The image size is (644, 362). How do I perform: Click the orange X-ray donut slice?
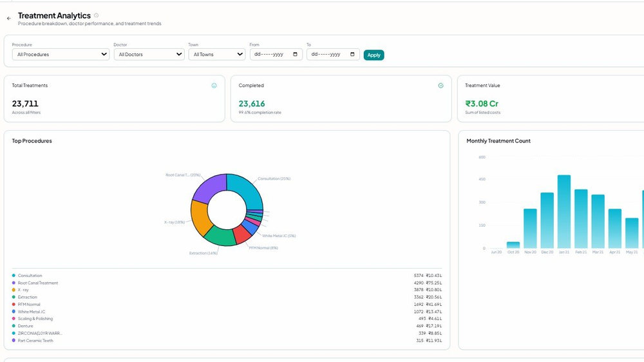point(200,217)
